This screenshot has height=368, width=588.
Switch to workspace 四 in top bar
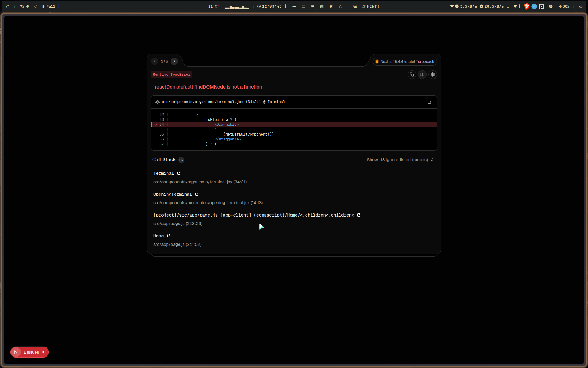[x=322, y=6]
